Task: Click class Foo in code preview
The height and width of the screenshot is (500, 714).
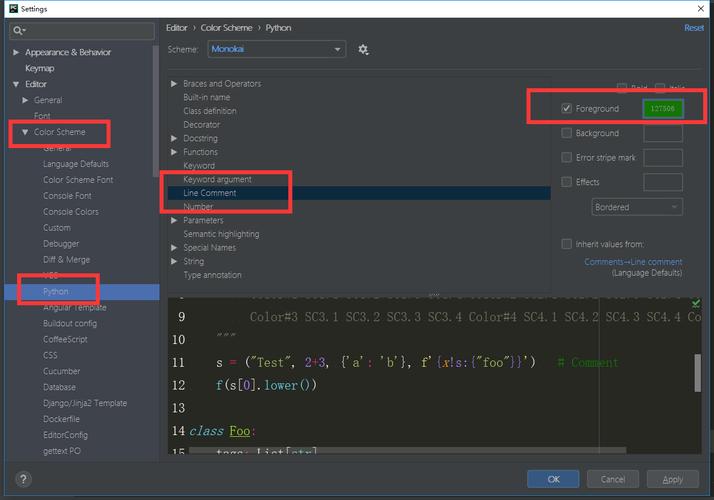Action: click(220, 431)
